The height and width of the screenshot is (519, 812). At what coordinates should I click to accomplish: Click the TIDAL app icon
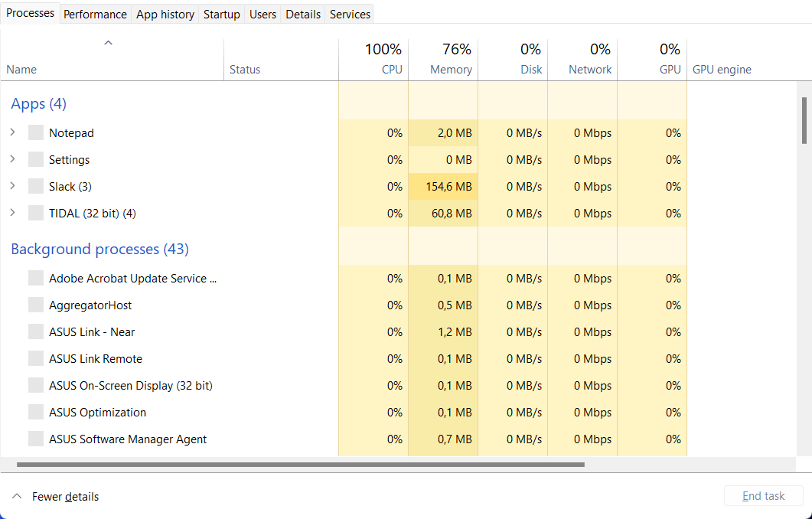(x=36, y=213)
